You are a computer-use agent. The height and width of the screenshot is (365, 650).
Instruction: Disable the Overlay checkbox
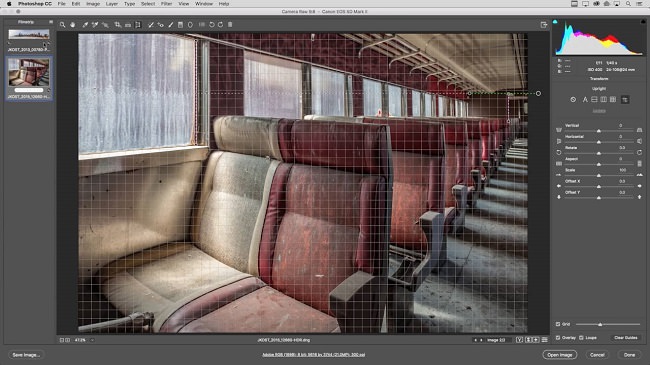click(558, 338)
